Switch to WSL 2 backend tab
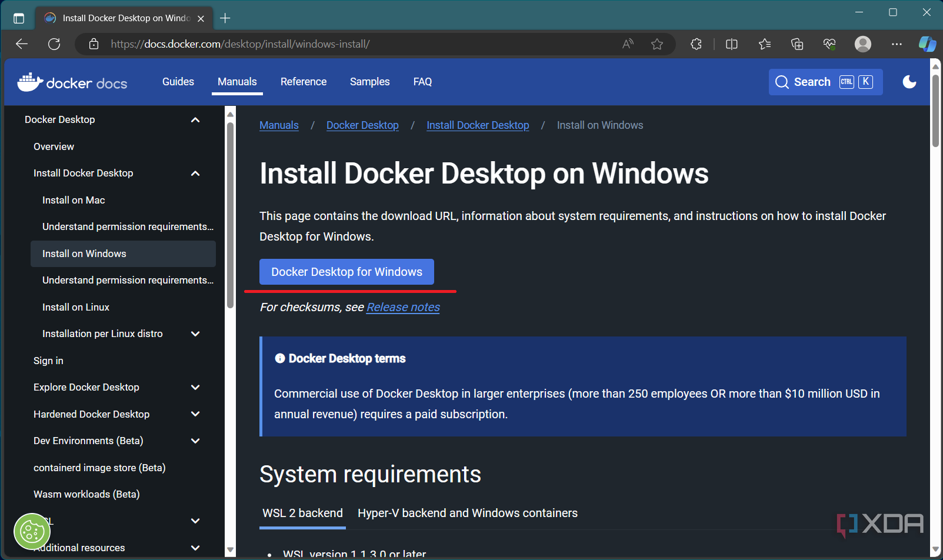 [x=302, y=514]
